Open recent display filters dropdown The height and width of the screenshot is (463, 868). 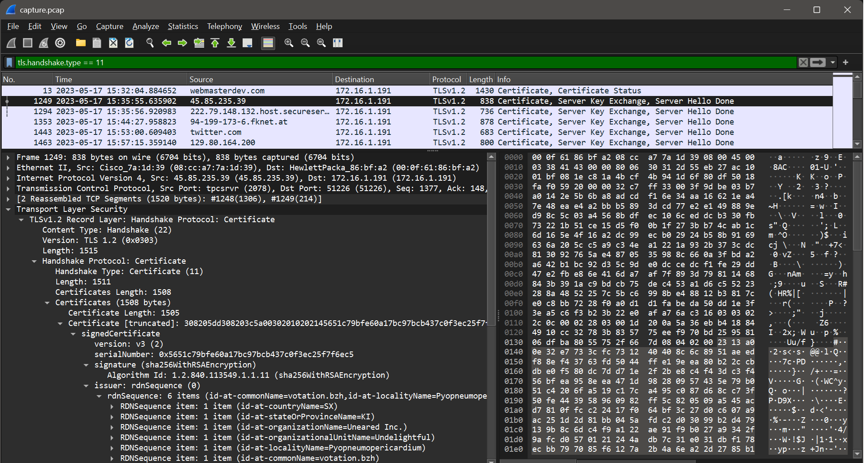833,63
